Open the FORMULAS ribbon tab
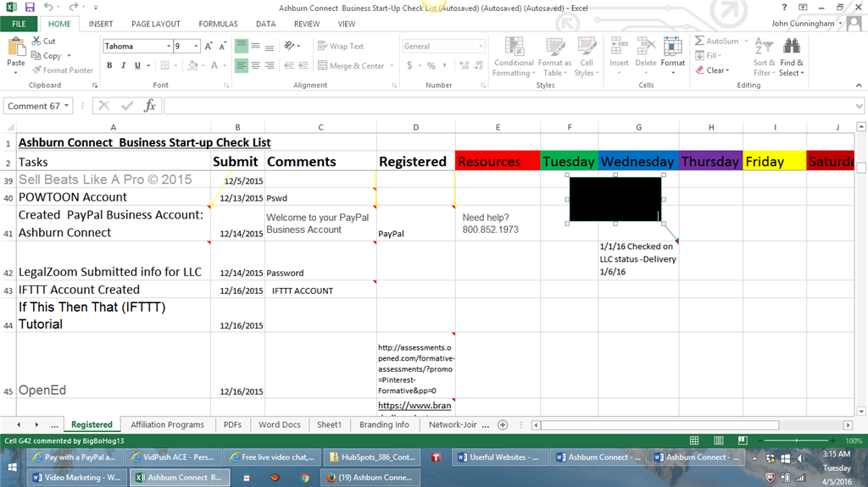 [x=218, y=24]
